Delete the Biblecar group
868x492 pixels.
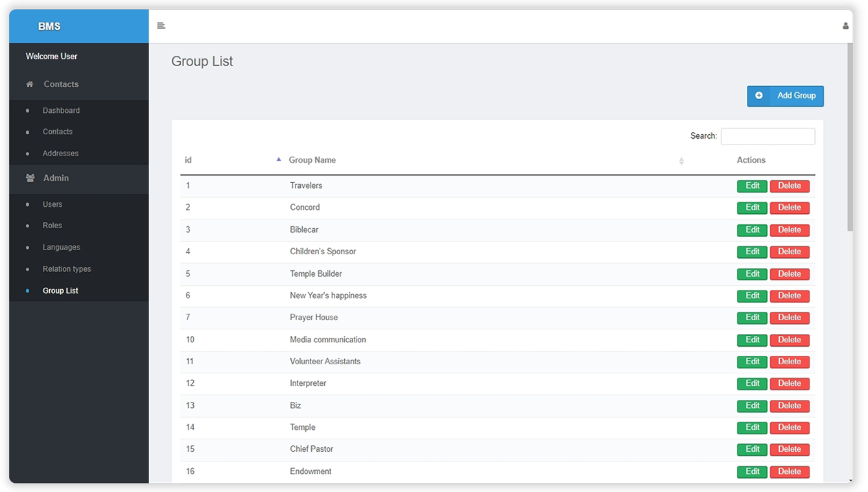789,230
